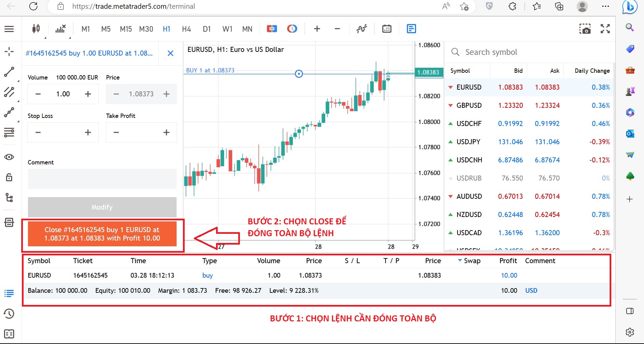The height and width of the screenshot is (344, 644).
Task: Close the order modification panel
Action: [171, 53]
